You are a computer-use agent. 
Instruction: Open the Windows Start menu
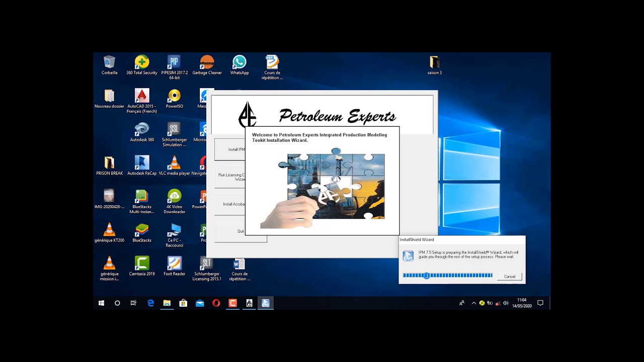tap(101, 303)
